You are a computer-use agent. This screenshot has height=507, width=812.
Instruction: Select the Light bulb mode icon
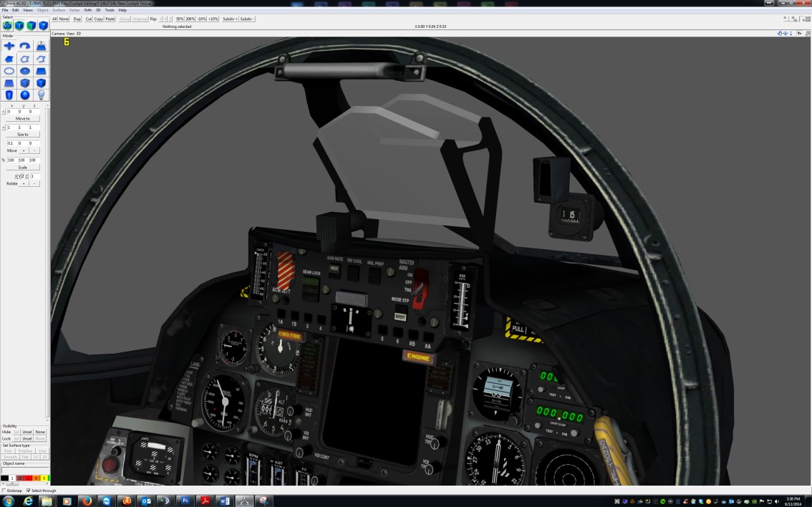coord(41,95)
